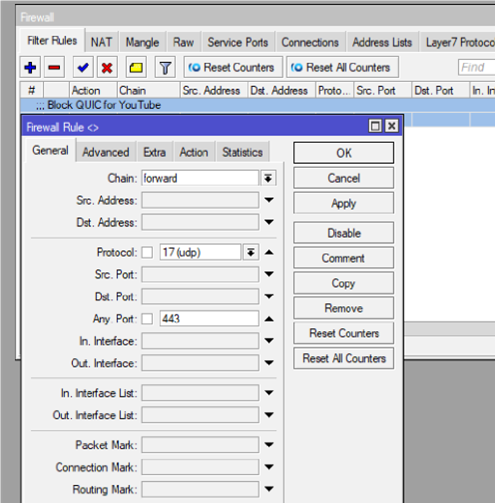Viewport: 495px width, 503px height.
Task: Select the General tab in rule dialog
Action: coord(50,150)
